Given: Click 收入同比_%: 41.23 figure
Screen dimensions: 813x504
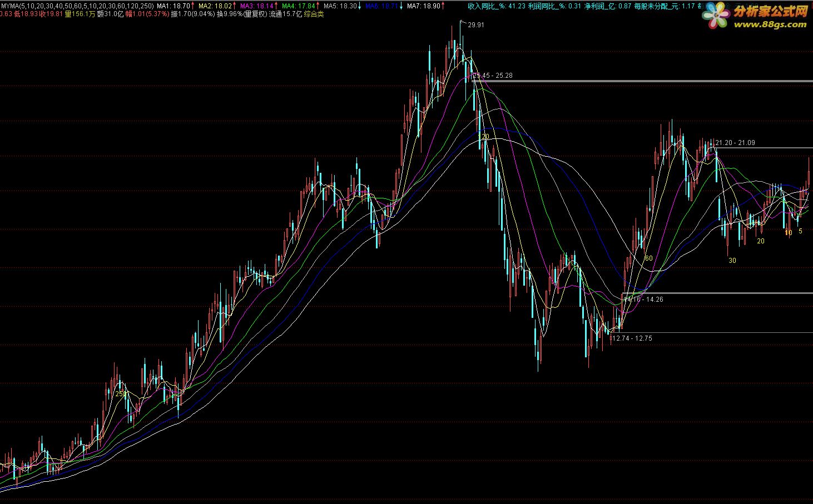Looking at the screenshot, I should [497, 6].
